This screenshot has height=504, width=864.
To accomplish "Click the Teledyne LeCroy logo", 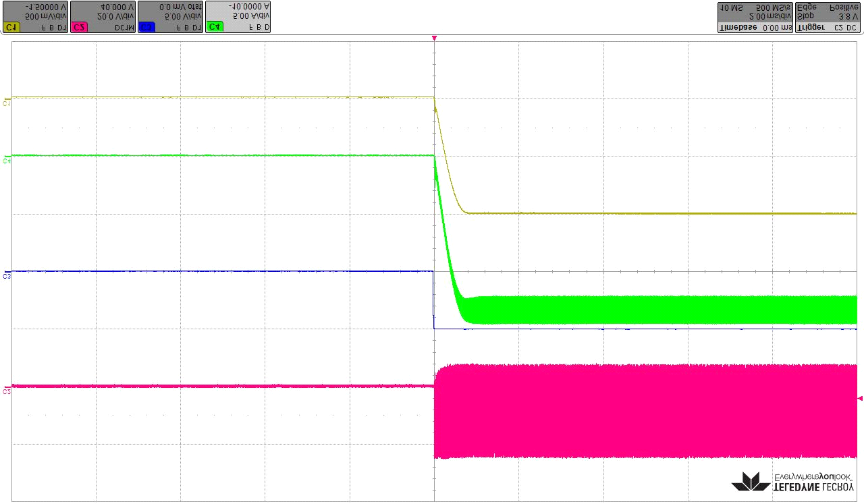I will (792, 480).
